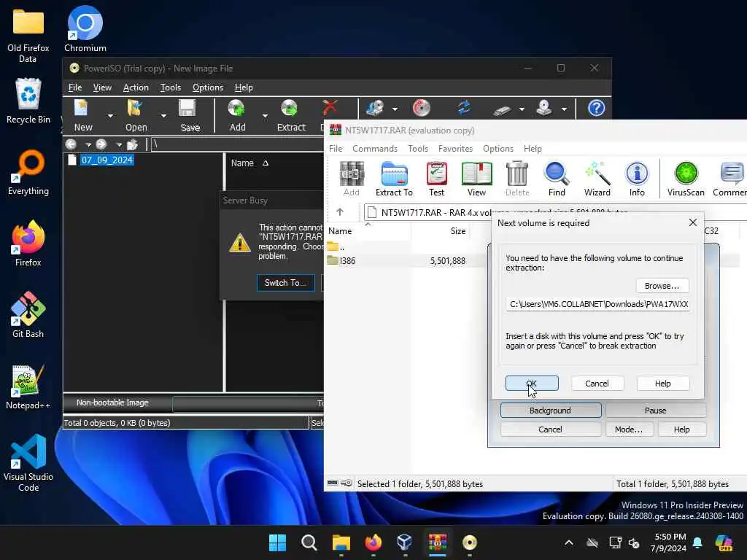
Task: Expand back-history dropdown arrow in PowerISO navigation
Action: click(88, 144)
